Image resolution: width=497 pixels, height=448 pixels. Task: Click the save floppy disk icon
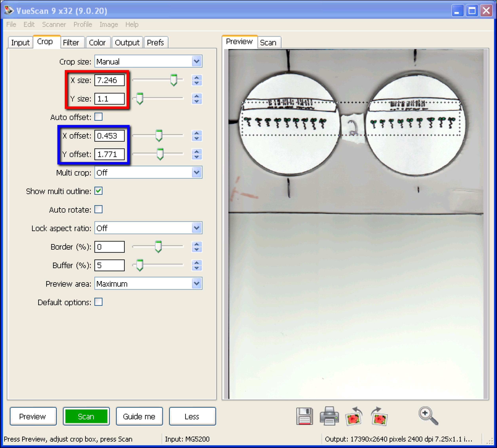pos(305,417)
